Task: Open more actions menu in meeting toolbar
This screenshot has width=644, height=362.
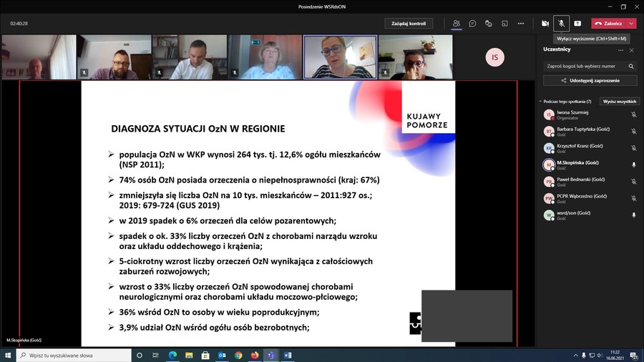Action: point(521,24)
